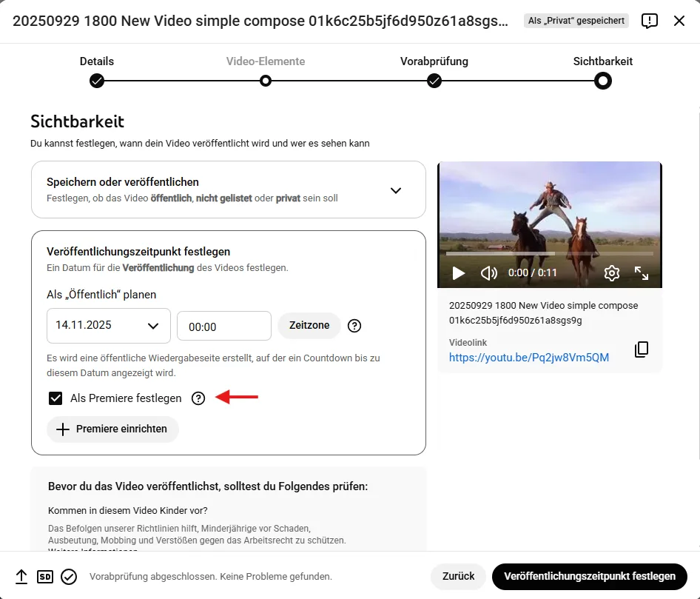Uncheck Als Premiere festlegen
Screen dimensions: 700x599
coord(55,398)
